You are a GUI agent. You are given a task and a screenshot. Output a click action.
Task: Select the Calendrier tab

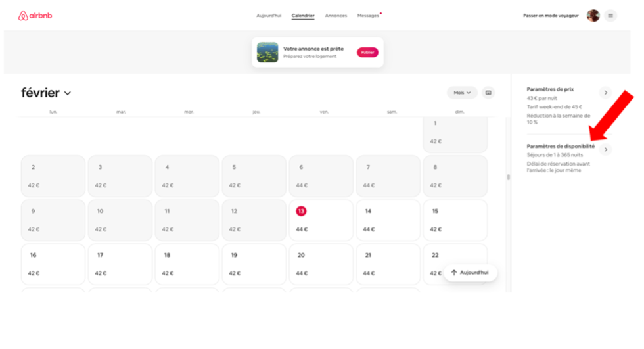click(x=303, y=16)
